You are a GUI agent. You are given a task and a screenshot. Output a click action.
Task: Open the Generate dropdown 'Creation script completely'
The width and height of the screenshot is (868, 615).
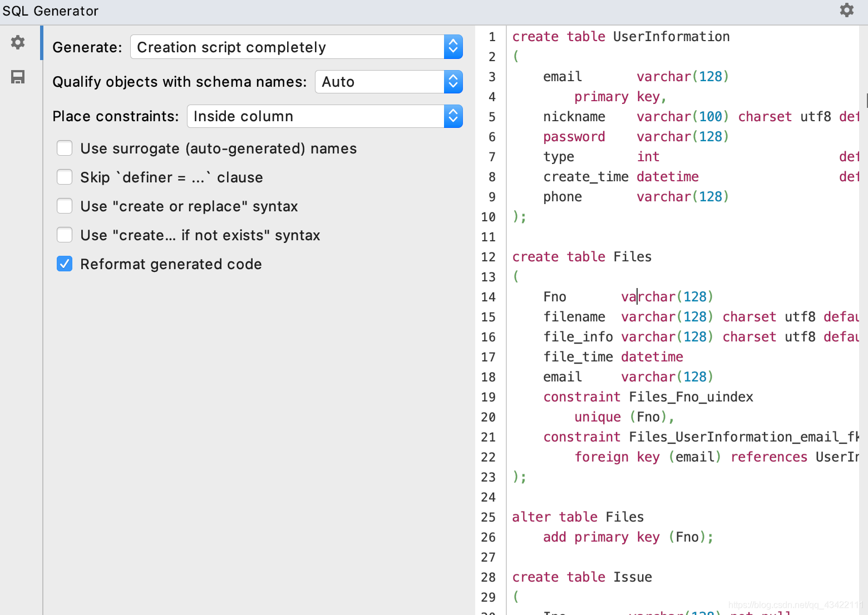click(x=297, y=47)
